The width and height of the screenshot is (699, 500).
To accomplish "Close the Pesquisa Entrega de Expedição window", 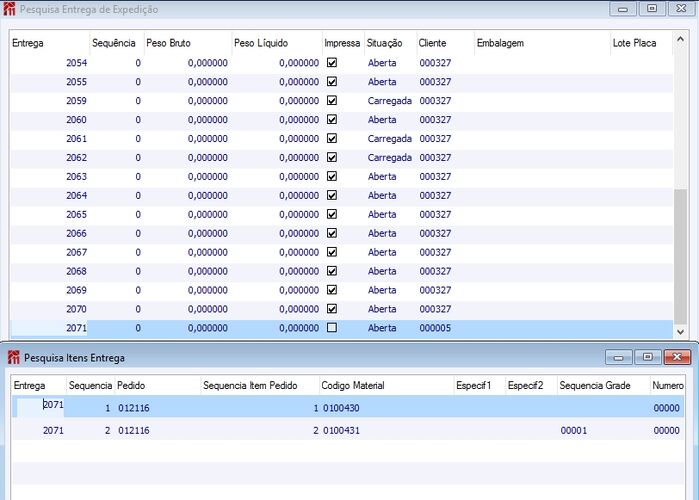I will coord(681,9).
